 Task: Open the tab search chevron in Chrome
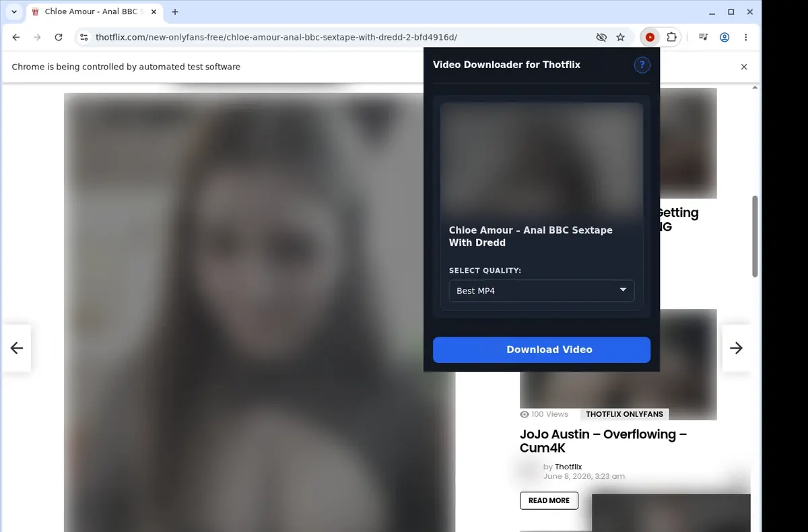(x=14, y=12)
